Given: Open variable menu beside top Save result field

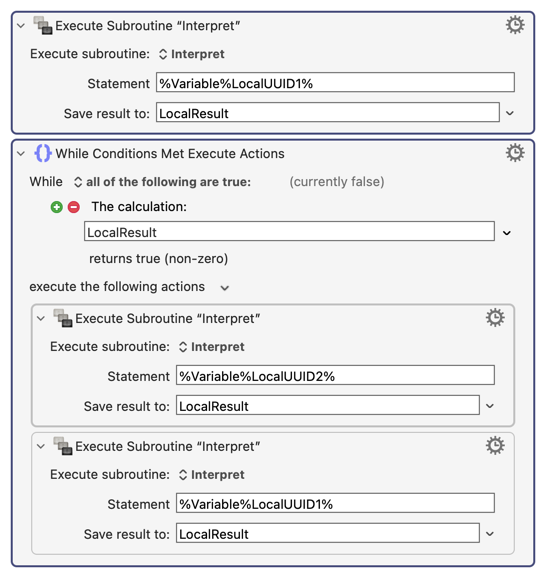Looking at the screenshot, I should coord(510,113).
